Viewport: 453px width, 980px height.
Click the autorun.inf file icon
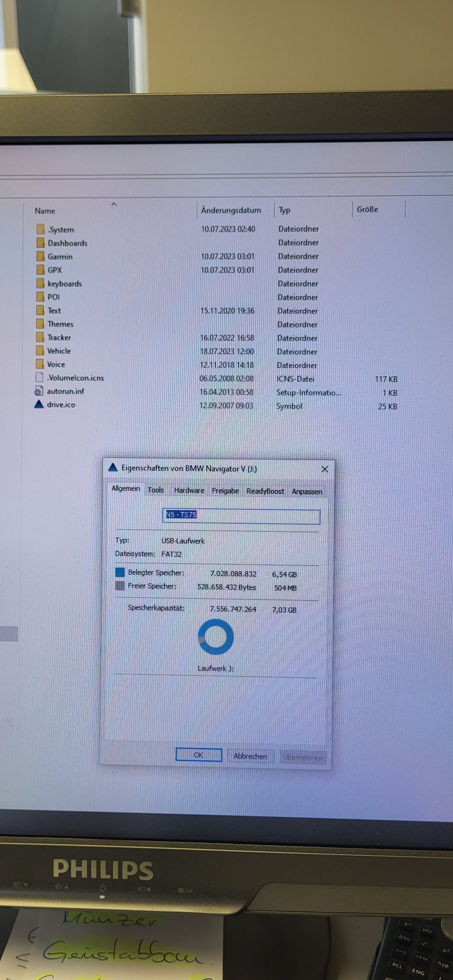point(39,391)
